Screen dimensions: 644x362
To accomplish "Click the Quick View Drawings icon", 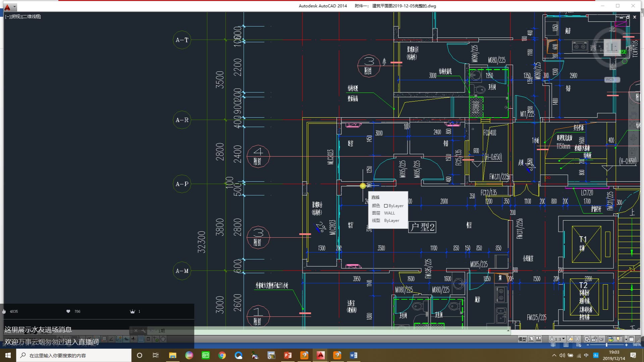I will pos(539,339).
